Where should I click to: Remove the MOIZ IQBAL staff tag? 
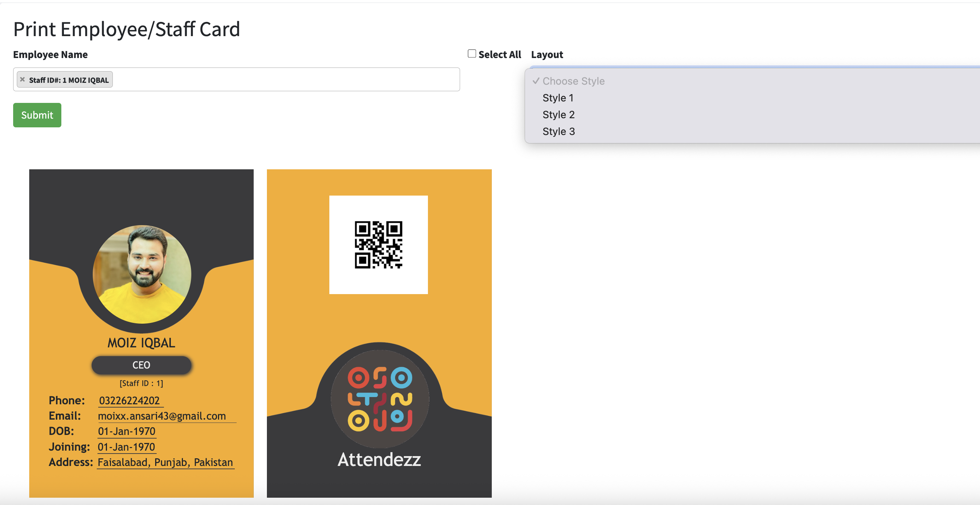(22, 80)
